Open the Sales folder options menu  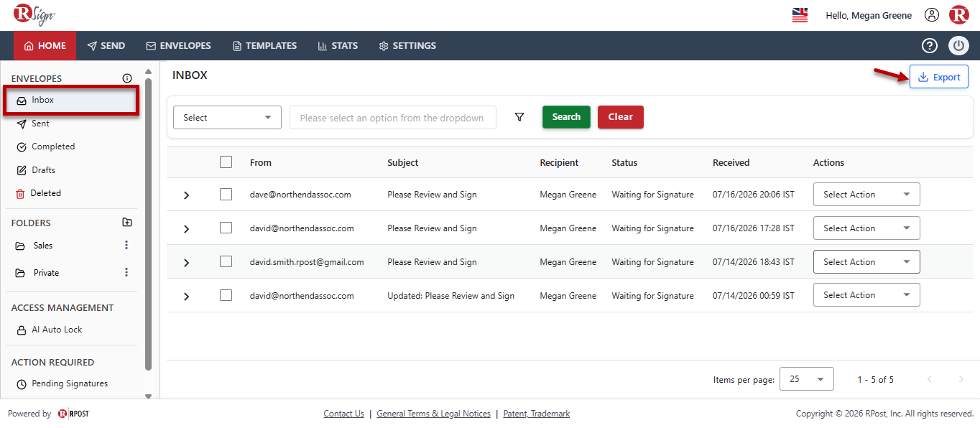(x=126, y=246)
